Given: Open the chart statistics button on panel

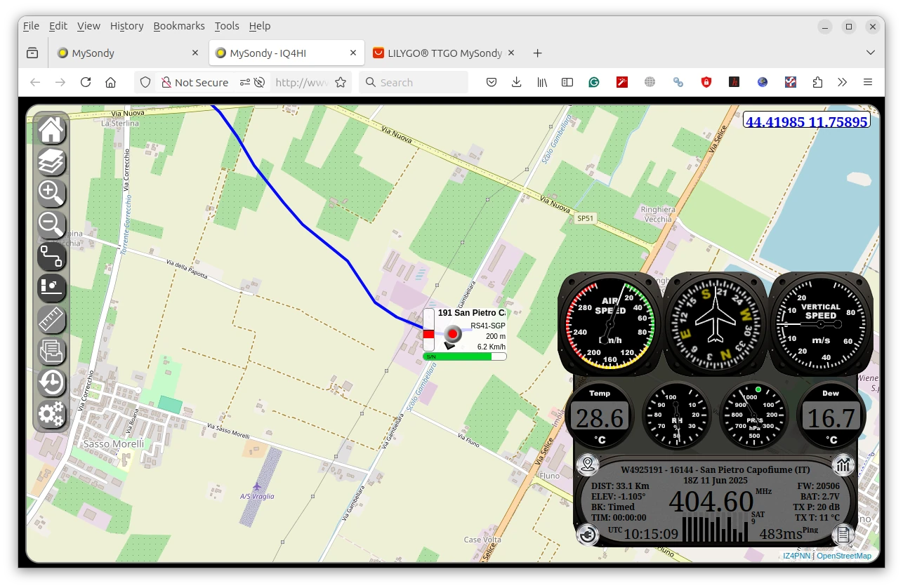Looking at the screenshot, I should point(843,464).
